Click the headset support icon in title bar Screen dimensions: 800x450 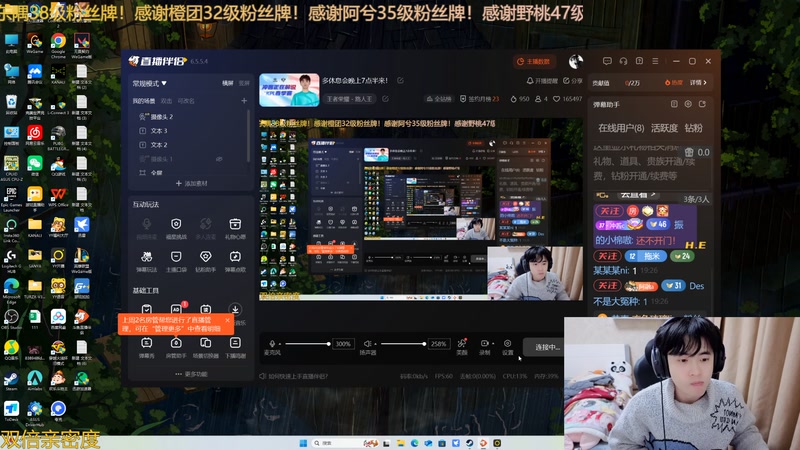pyautogui.click(x=623, y=61)
